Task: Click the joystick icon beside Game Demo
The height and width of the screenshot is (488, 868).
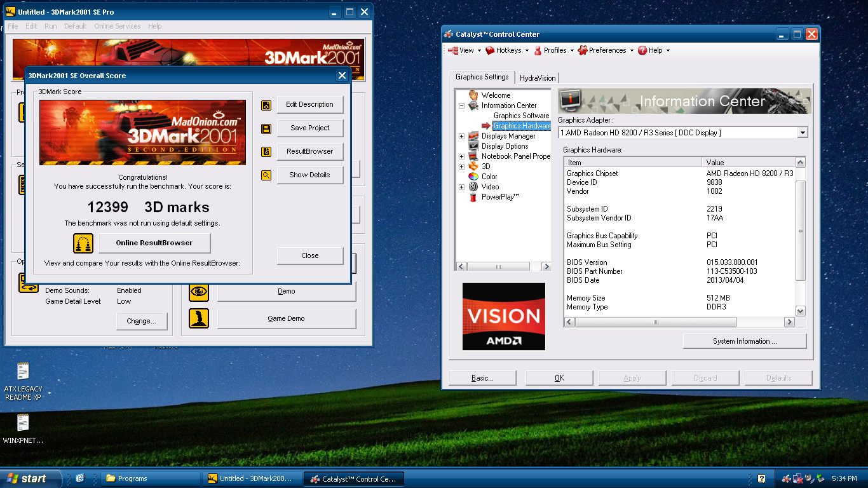Action: coord(200,318)
